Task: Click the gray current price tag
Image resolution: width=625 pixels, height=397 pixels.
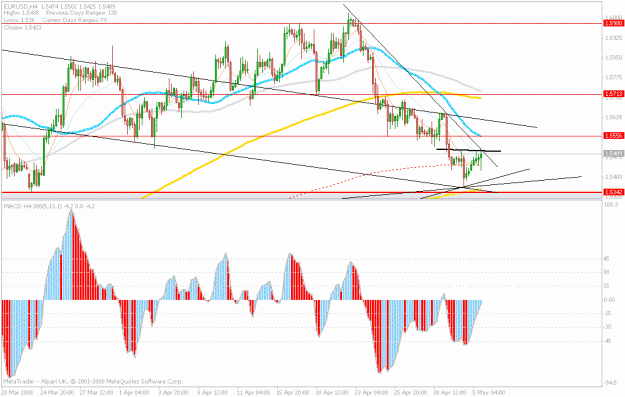Action: click(613, 153)
